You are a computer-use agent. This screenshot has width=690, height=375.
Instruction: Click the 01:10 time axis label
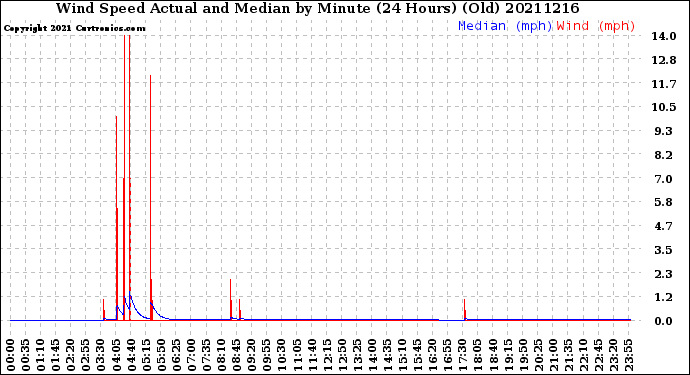pyautogui.click(x=40, y=354)
